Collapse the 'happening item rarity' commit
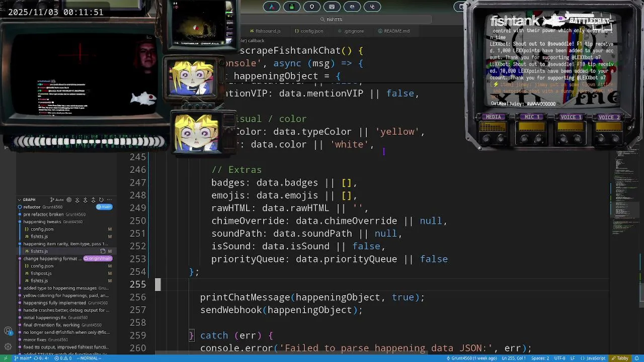 coord(65,244)
